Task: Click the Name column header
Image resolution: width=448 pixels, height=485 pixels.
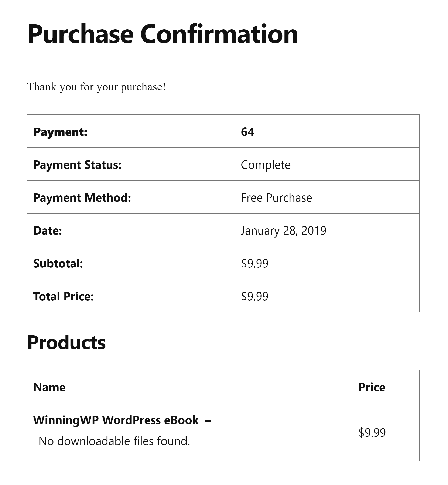Action: pos(49,387)
